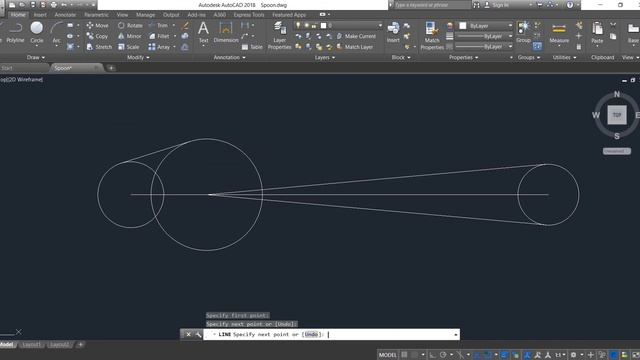640x360 pixels.
Task: Expand the Annotation panel
Action: point(229,58)
